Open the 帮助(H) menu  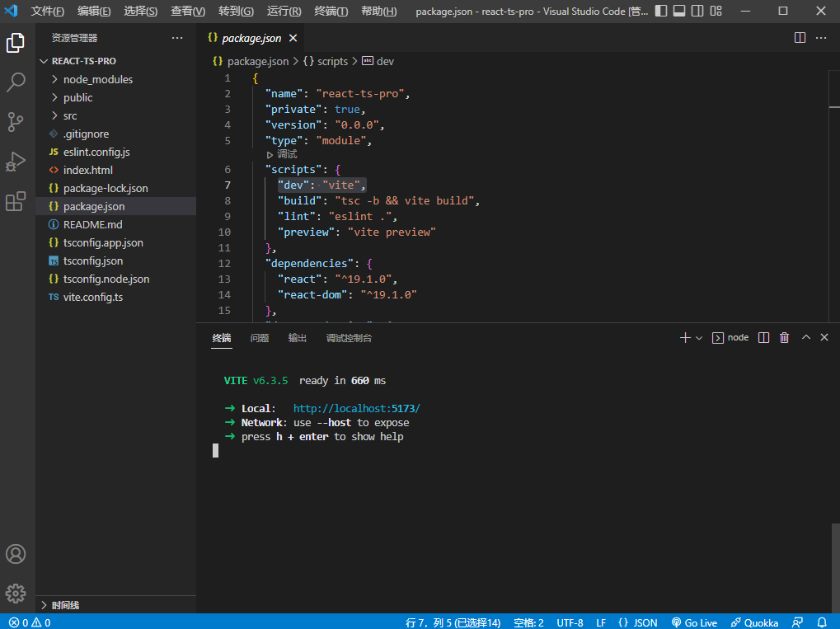click(378, 11)
